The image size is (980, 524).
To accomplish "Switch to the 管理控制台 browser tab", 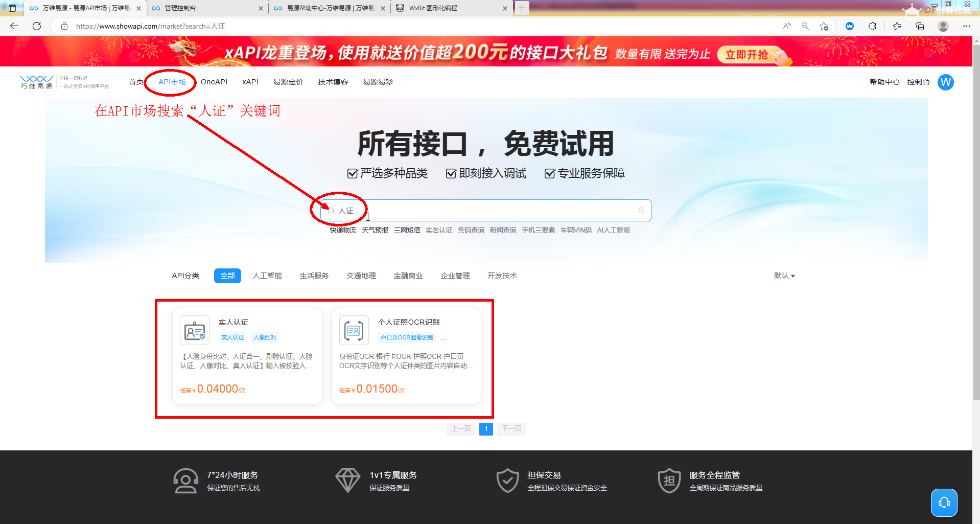I will [x=207, y=8].
